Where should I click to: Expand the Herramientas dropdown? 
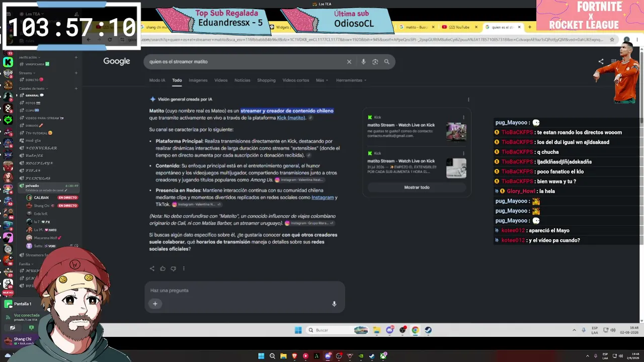click(351, 80)
